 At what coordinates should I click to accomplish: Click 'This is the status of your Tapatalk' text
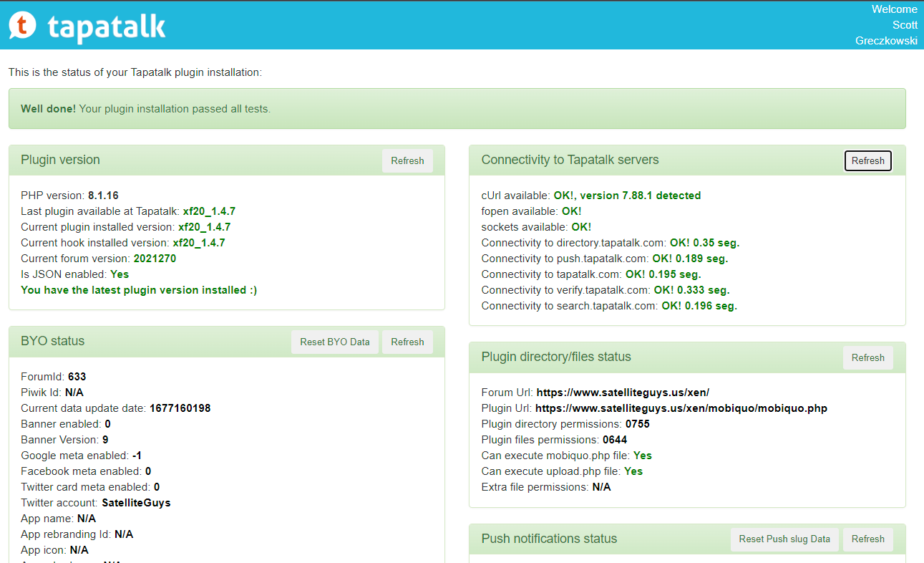[135, 72]
